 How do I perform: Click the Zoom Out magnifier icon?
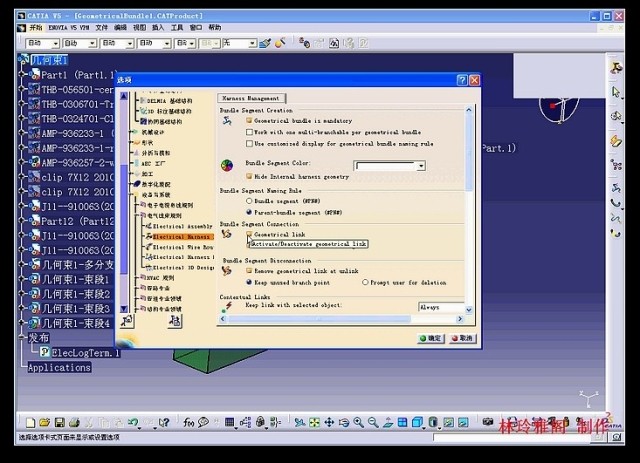[x=373, y=423]
